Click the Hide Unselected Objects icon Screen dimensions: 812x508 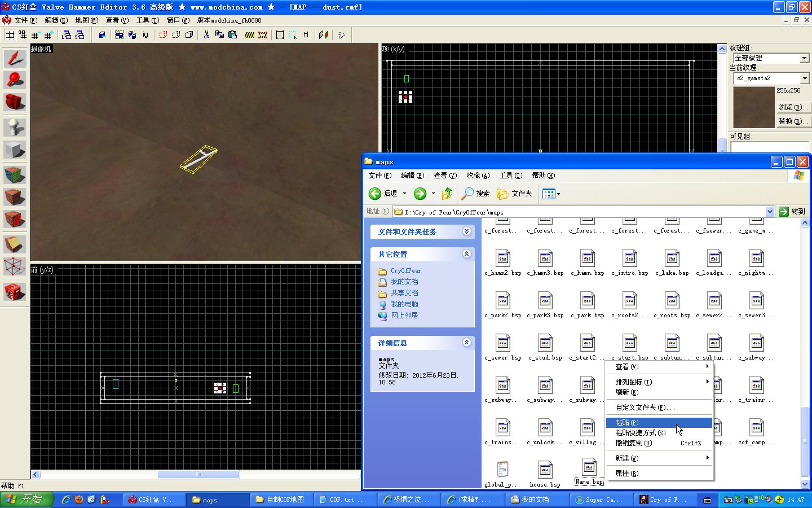click(x=176, y=35)
